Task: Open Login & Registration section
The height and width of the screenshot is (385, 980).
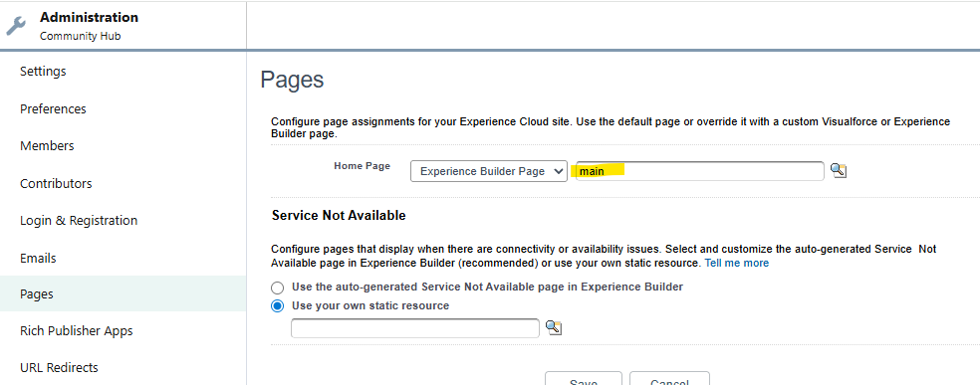Action: click(x=79, y=220)
